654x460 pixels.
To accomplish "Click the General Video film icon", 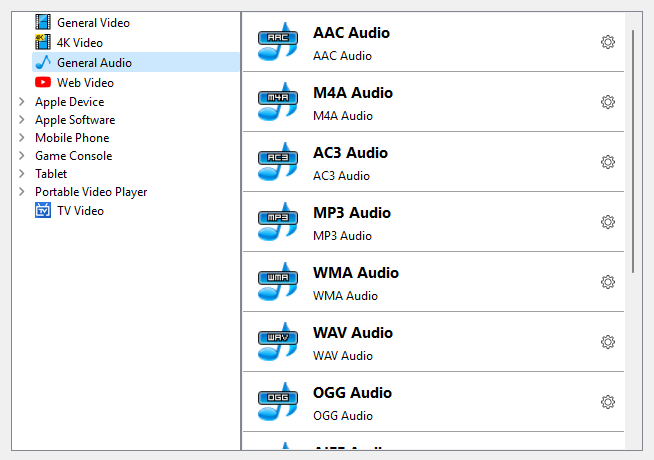I will (x=43, y=23).
